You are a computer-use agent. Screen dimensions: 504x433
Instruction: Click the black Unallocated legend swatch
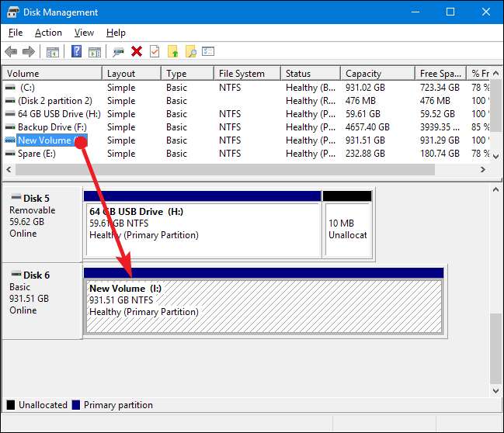click(11, 405)
